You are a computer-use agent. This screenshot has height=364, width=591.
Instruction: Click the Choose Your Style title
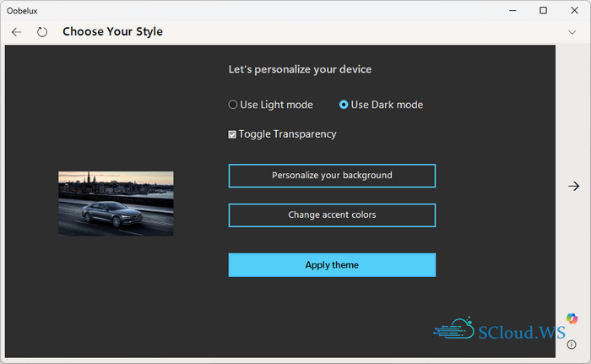pyautogui.click(x=112, y=32)
